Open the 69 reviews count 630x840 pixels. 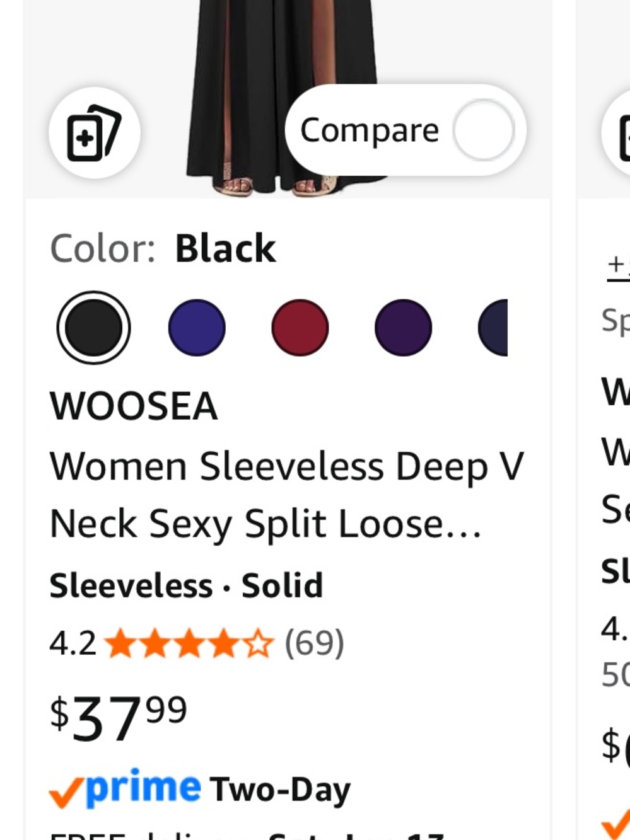(x=315, y=643)
